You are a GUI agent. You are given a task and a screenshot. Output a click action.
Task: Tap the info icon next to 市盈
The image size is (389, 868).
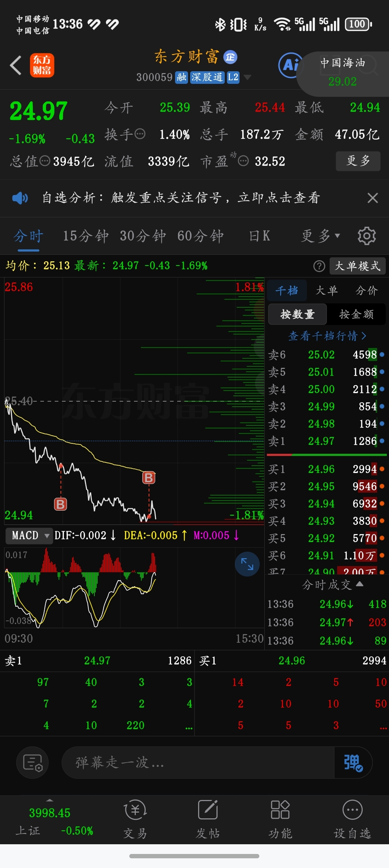pyautogui.click(x=243, y=161)
